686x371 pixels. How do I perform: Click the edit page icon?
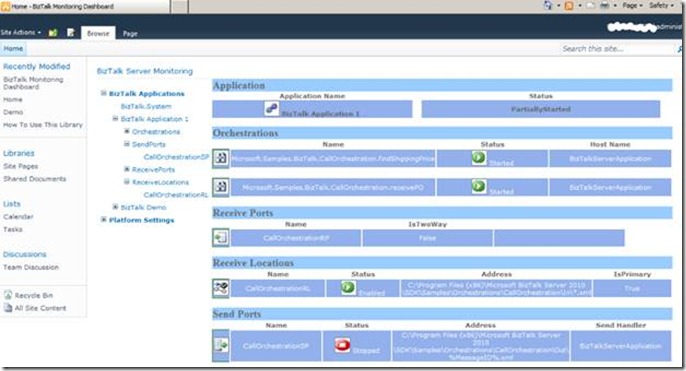pos(70,32)
